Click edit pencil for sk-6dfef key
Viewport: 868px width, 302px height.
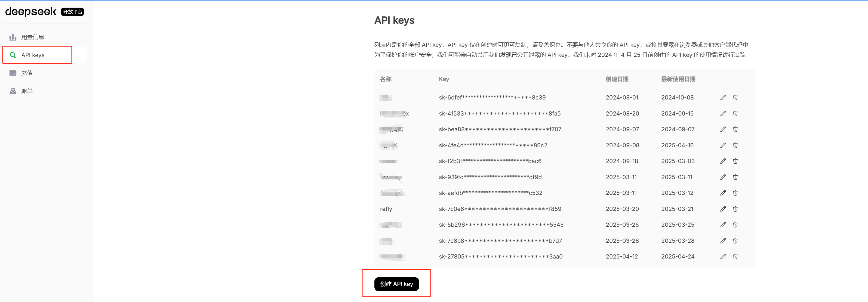point(723,97)
